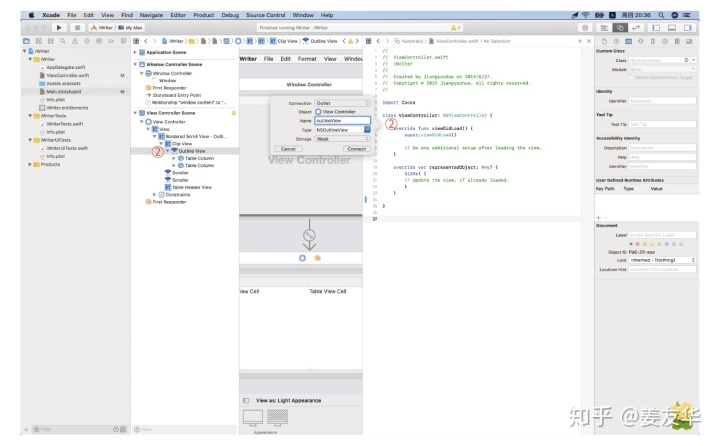Show the File inspector
The height and width of the screenshot is (446, 720).
[x=604, y=41]
